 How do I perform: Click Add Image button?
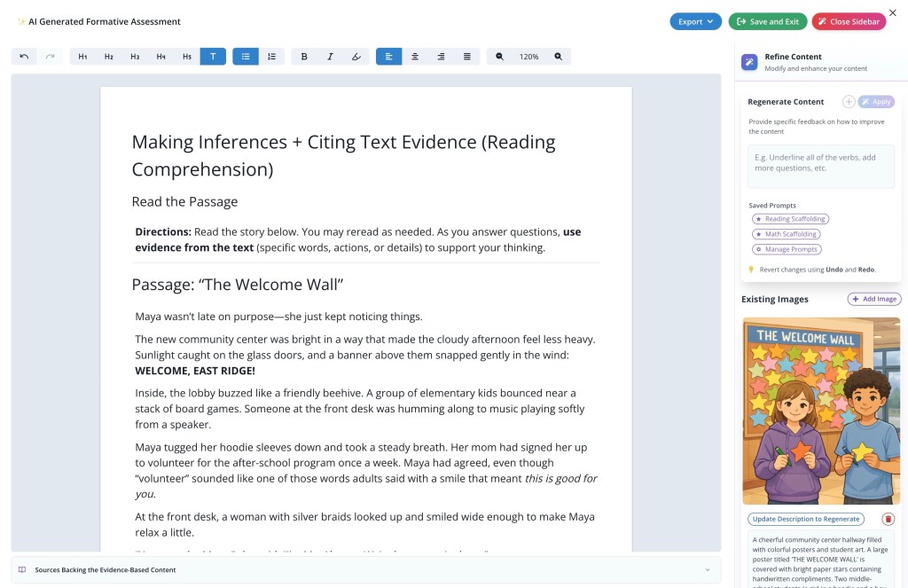874,299
